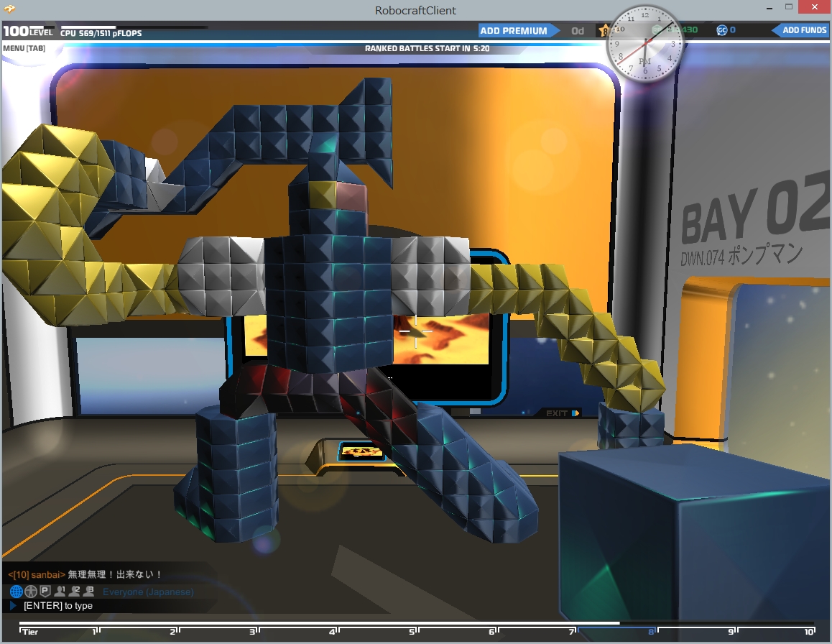Click Tier 10 marker on tier bar
The width and height of the screenshot is (832, 644).
pos(809,631)
